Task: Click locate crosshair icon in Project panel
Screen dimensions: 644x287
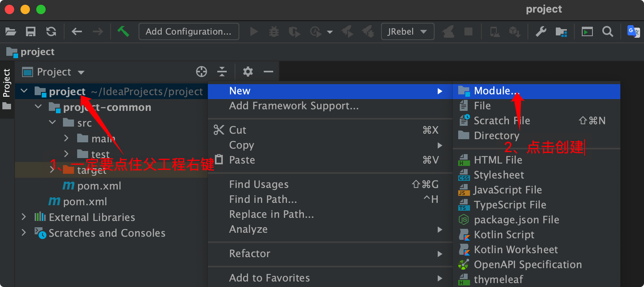Action: point(202,72)
